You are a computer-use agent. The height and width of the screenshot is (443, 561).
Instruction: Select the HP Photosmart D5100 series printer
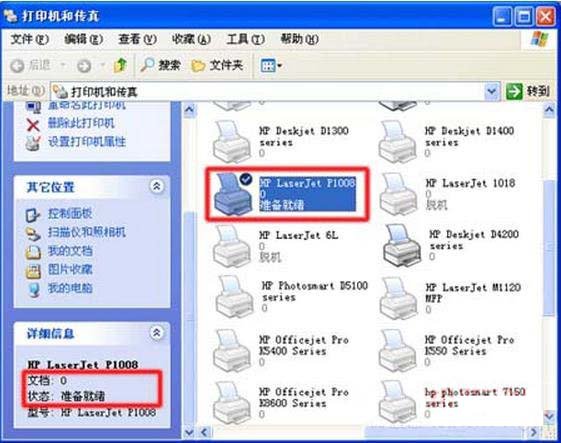pos(292,298)
